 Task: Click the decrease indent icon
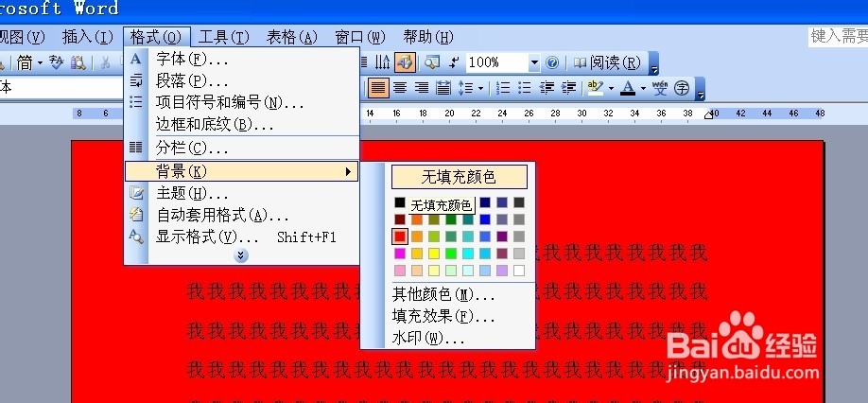[x=547, y=87]
